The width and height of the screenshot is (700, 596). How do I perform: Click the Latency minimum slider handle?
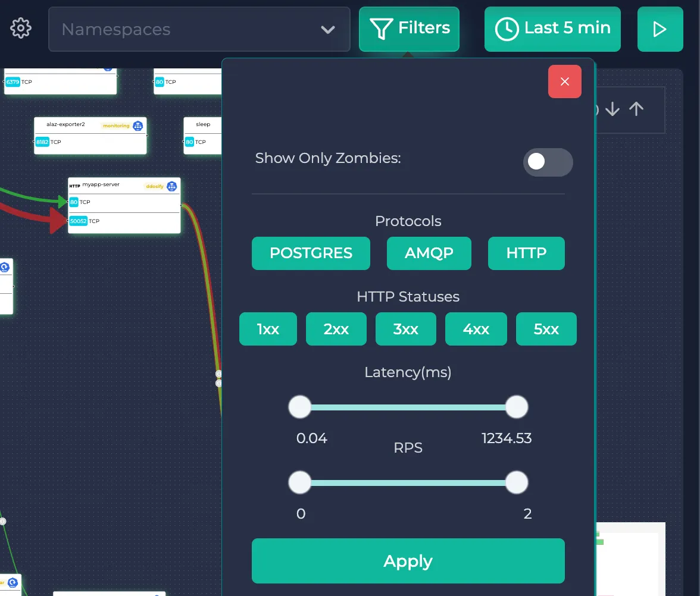coord(299,407)
